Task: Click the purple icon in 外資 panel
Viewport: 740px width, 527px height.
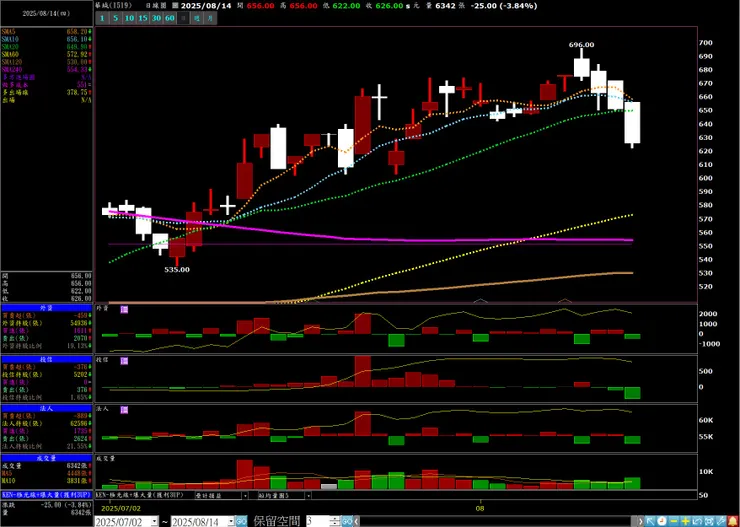Action: (124, 309)
